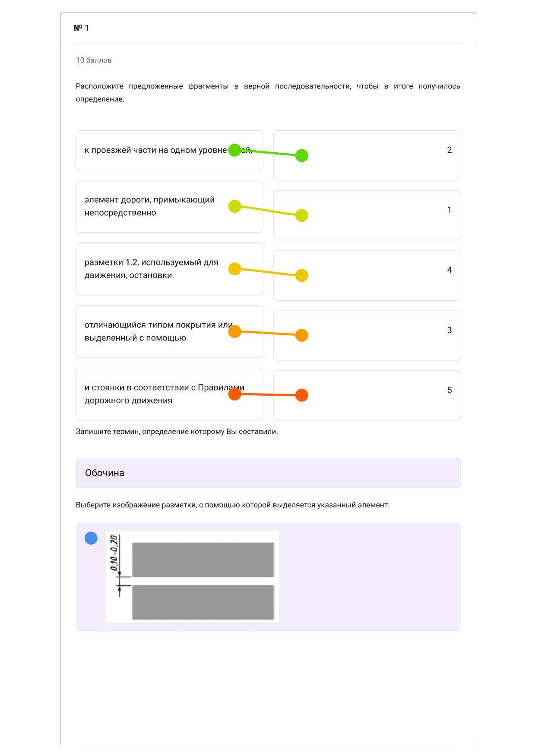Click the target box numbered 2
535x756 pixels.
point(367,155)
